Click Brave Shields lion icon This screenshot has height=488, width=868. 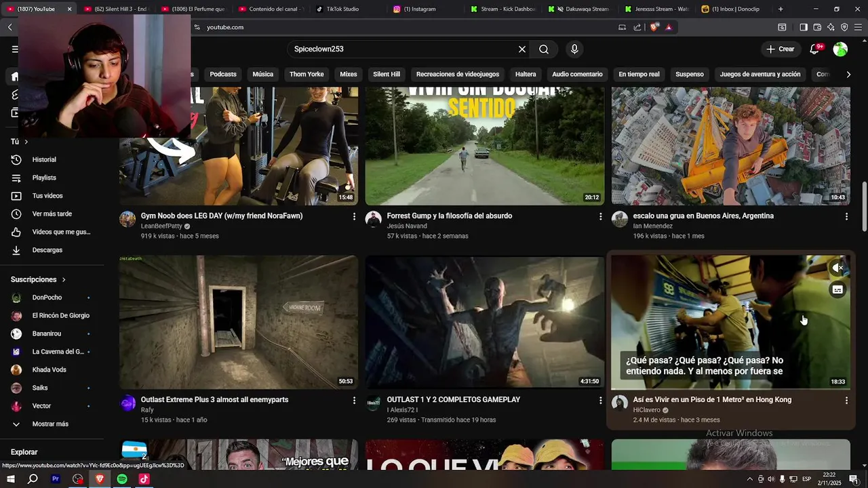tap(654, 27)
